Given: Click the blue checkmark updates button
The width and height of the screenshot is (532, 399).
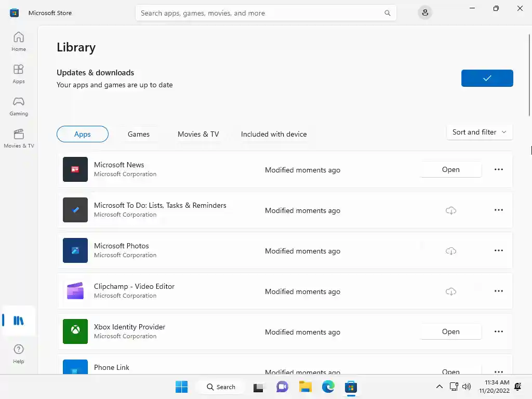Looking at the screenshot, I should pos(487,78).
